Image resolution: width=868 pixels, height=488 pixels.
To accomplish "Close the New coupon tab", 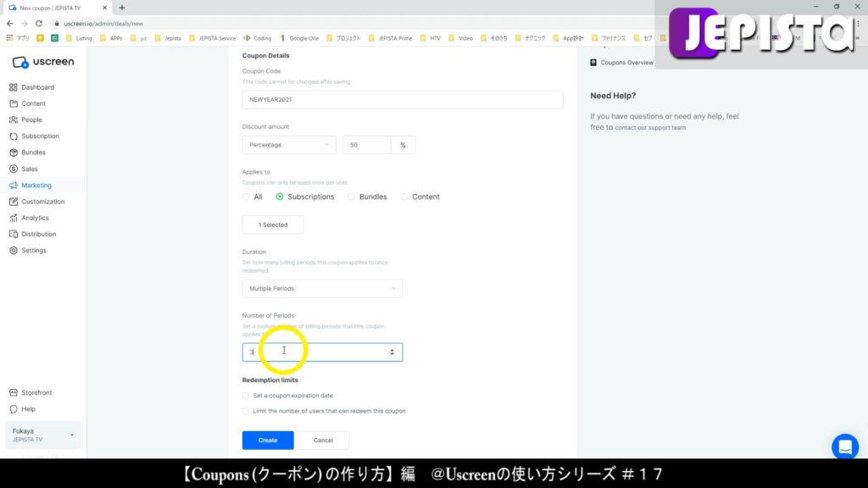I will click(x=104, y=8).
